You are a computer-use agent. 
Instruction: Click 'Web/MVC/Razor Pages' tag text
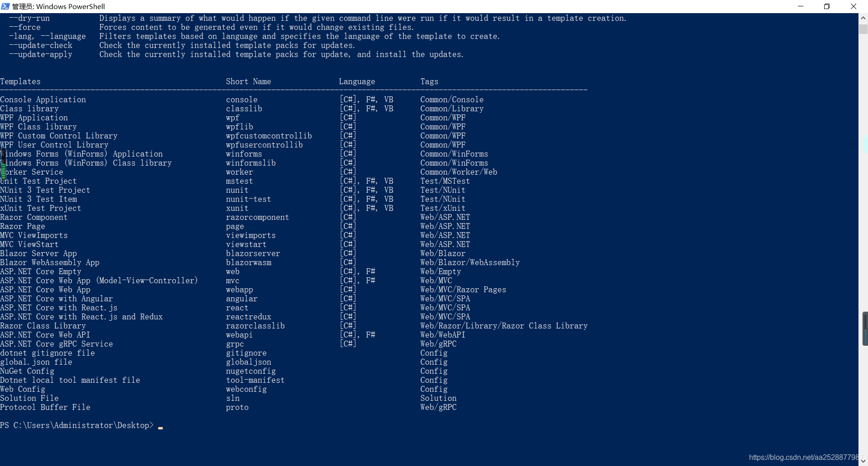point(463,290)
